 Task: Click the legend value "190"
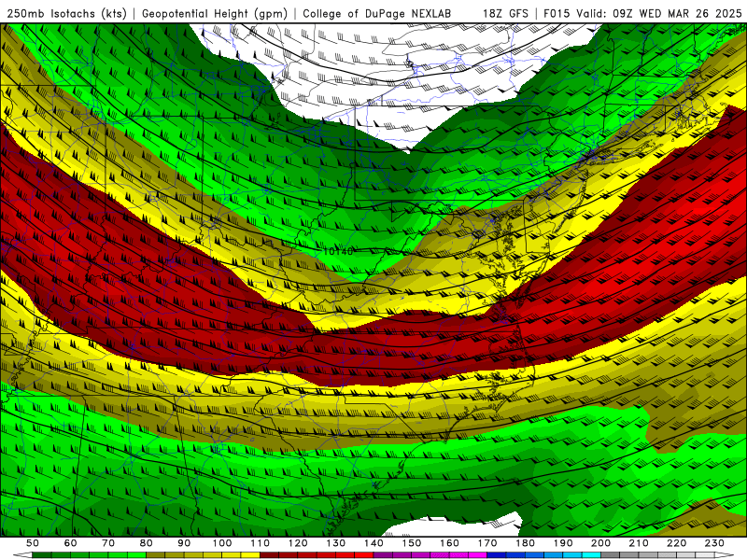click(x=563, y=543)
